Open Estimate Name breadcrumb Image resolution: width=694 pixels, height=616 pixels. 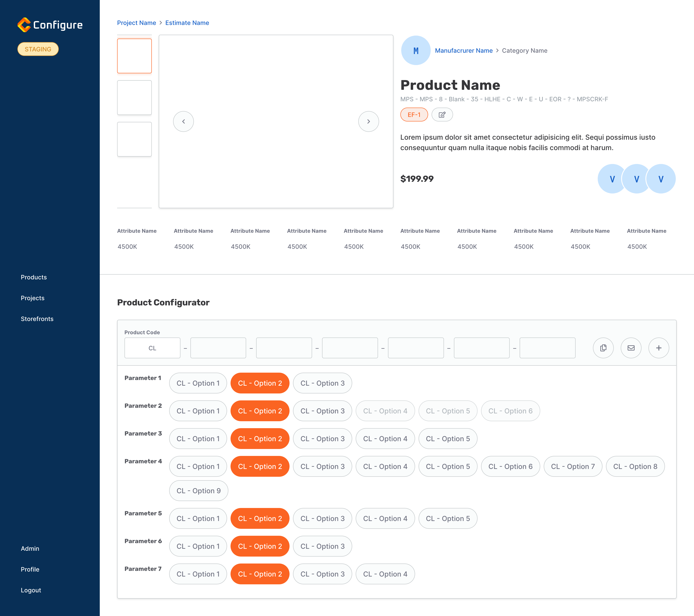pyautogui.click(x=187, y=23)
